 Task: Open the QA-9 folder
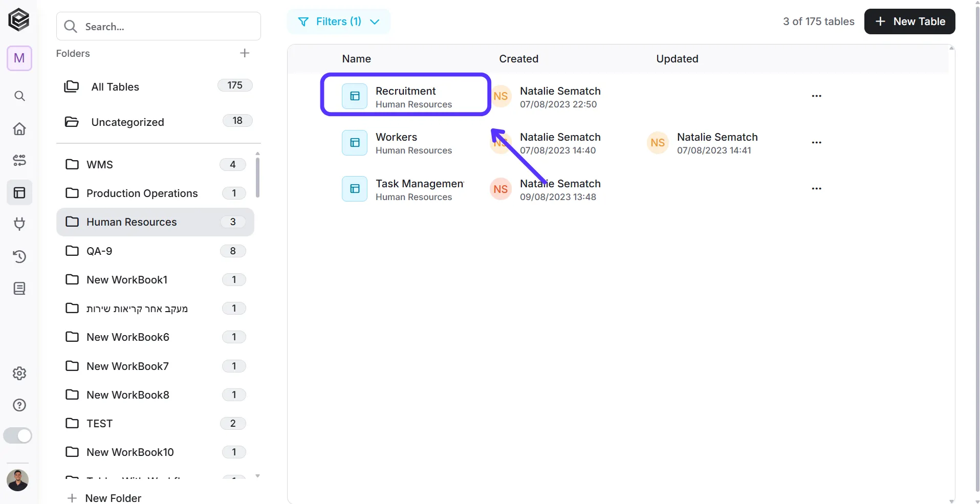pyautogui.click(x=155, y=251)
